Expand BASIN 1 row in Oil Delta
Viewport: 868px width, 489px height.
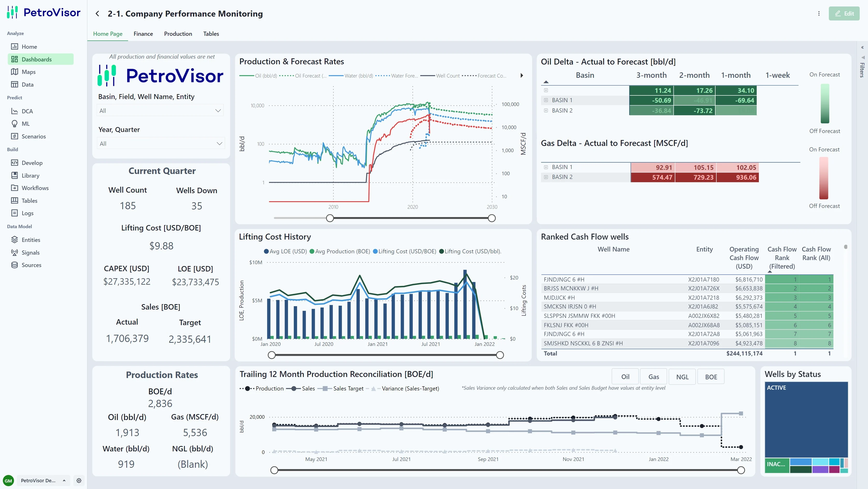(x=546, y=100)
